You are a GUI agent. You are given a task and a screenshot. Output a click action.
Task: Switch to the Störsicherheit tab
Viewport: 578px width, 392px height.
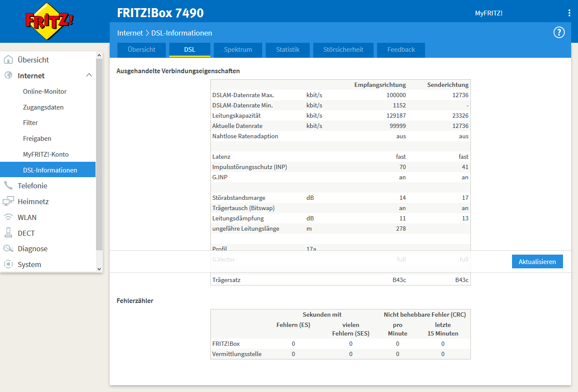pyautogui.click(x=343, y=50)
